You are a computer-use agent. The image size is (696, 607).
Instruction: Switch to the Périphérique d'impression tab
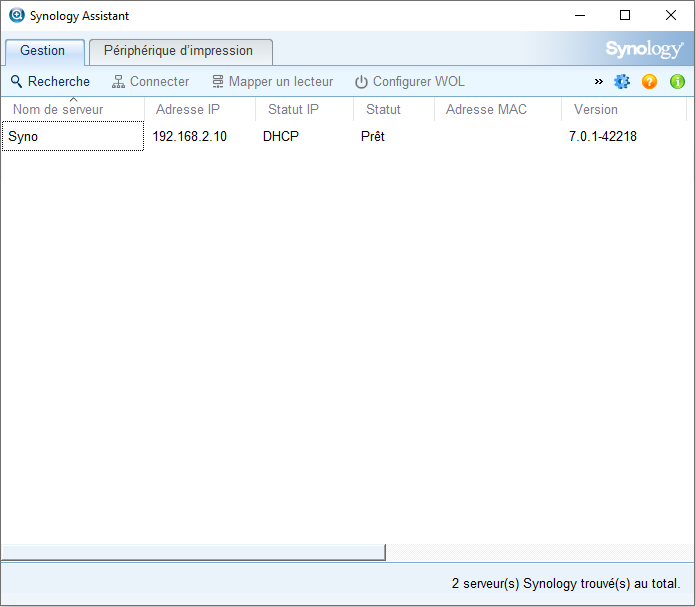click(179, 51)
